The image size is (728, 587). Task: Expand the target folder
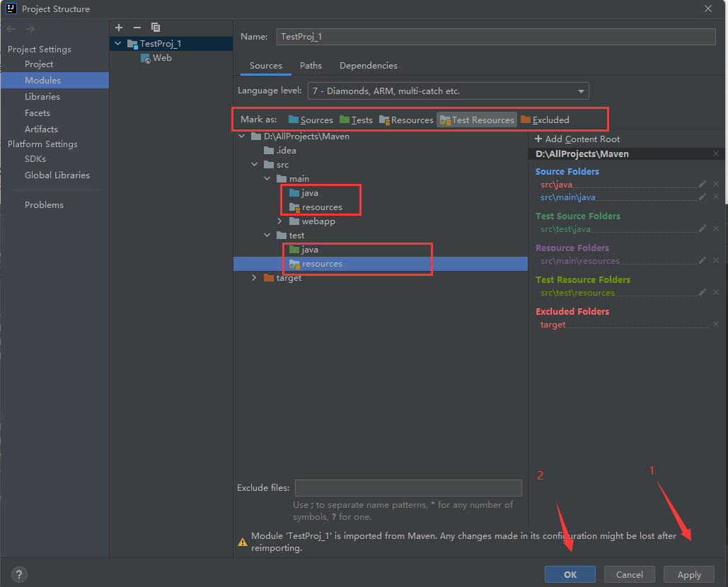pos(254,278)
